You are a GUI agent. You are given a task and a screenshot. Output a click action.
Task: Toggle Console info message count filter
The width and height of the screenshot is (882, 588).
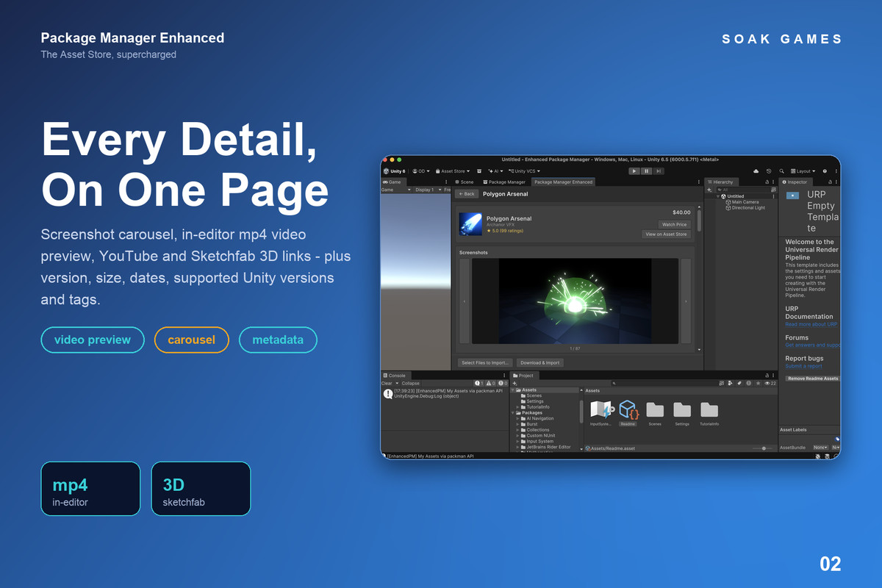pos(479,383)
